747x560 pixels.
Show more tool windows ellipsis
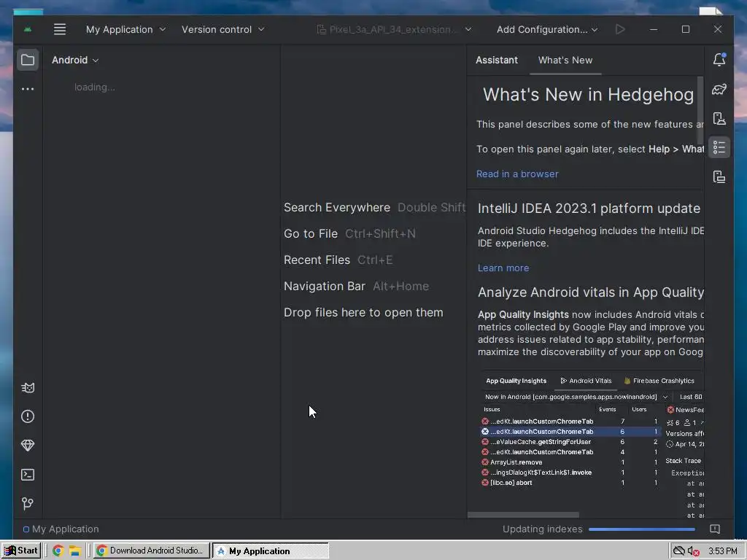coord(28,88)
